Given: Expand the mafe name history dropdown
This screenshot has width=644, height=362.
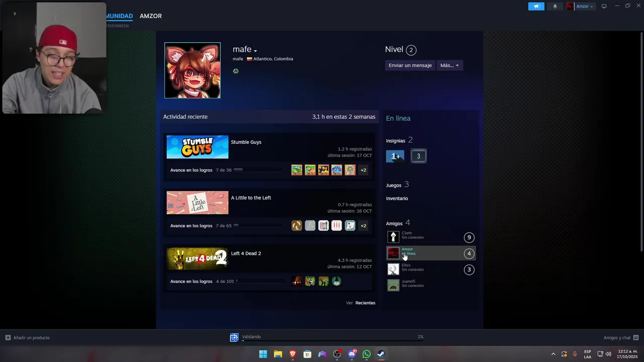Looking at the screenshot, I should tap(256, 51).
